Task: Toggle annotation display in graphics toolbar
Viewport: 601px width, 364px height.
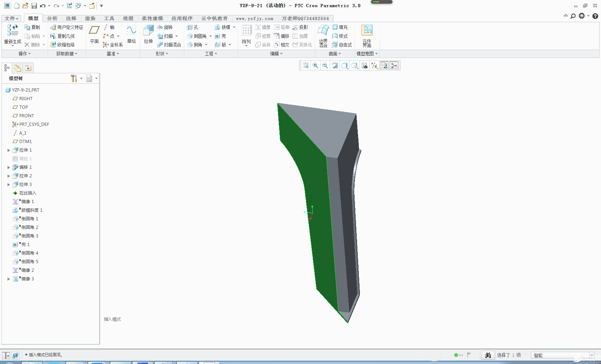Action: [x=384, y=66]
